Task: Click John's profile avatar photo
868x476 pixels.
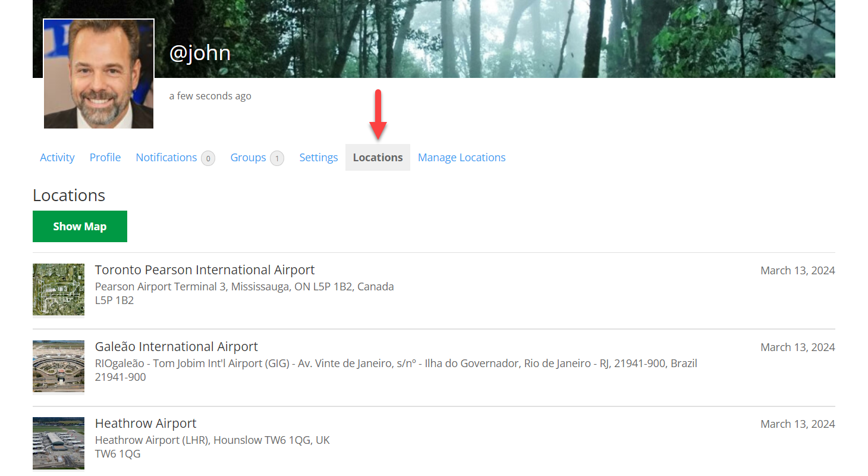Action: [x=99, y=74]
